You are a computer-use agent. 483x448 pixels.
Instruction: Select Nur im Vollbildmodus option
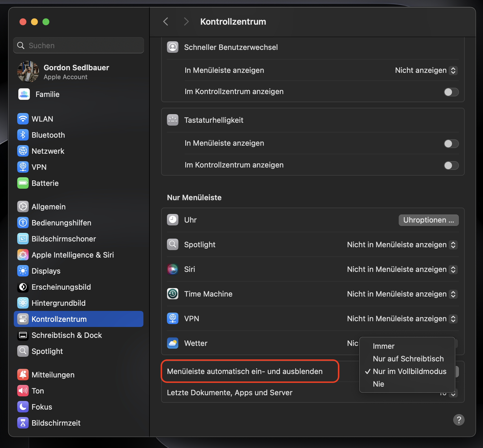407,371
